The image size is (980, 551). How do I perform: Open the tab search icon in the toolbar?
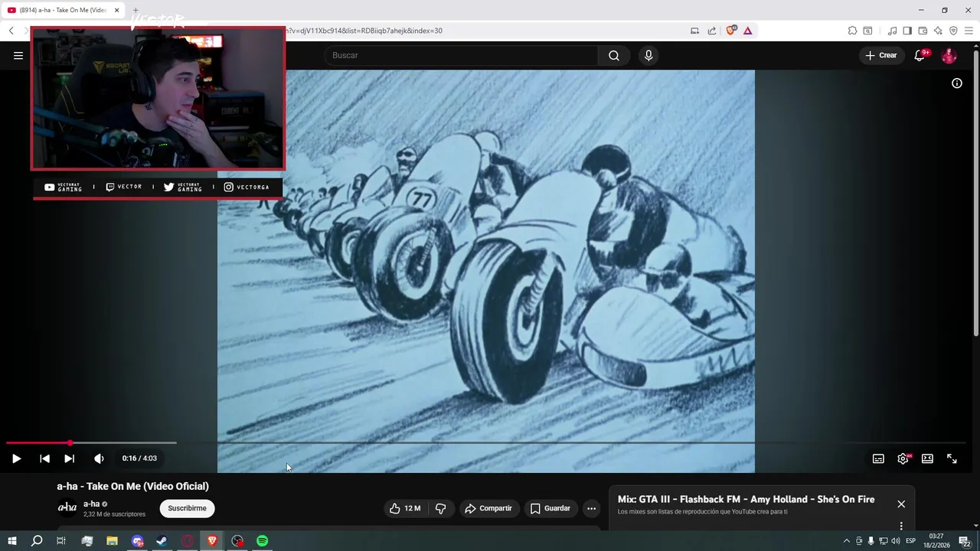[x=867, y=31]
